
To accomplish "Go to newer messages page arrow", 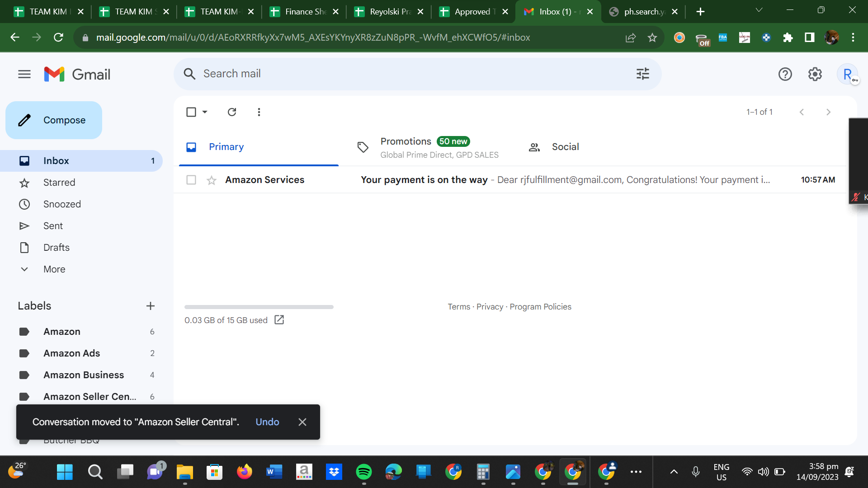I will coord(802,112).
